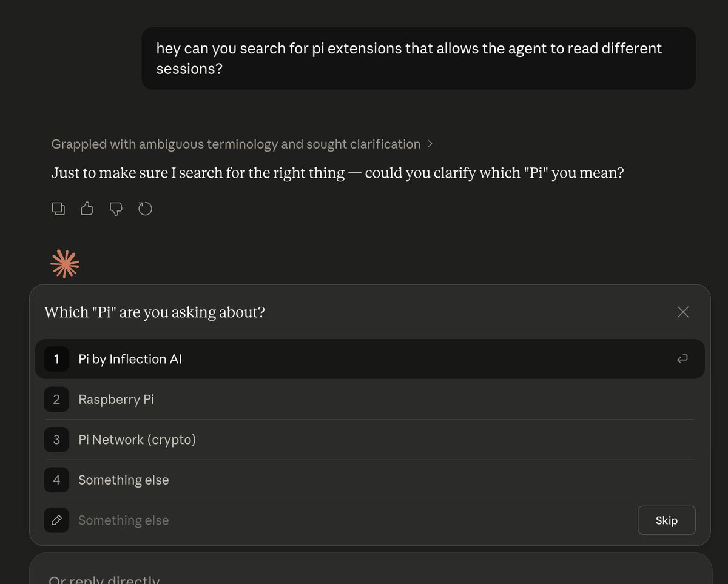Copy the assistant's clarification response
The height and width of the screenshot is (584, 728).
pyautogui.click(x=58, y=209)
